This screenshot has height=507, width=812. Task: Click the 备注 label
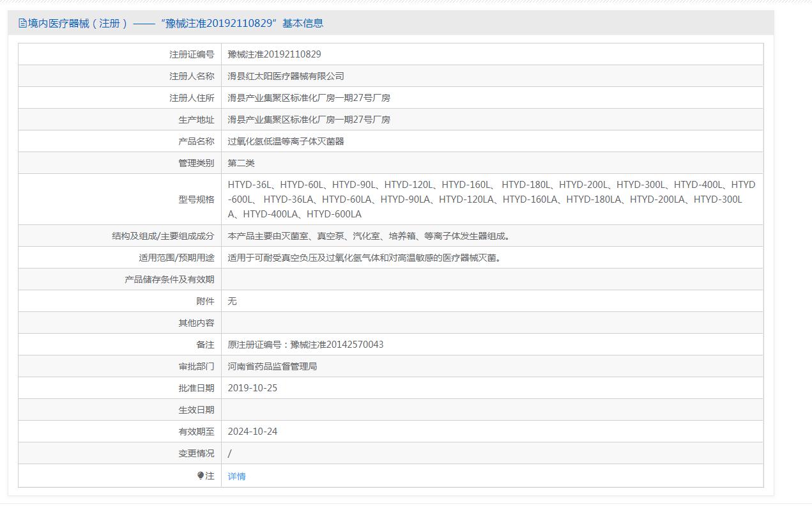[205, 345]
